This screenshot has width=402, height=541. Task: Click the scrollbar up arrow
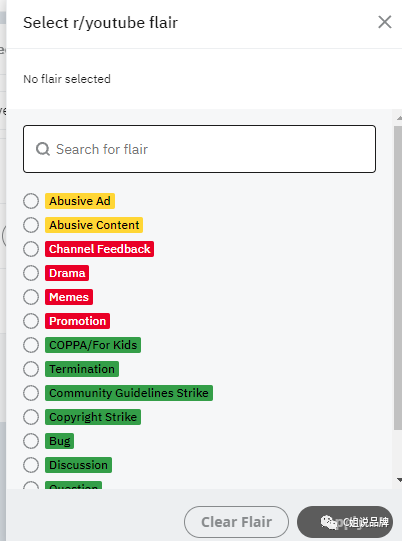pyautogui.click(x=399, y=118)
